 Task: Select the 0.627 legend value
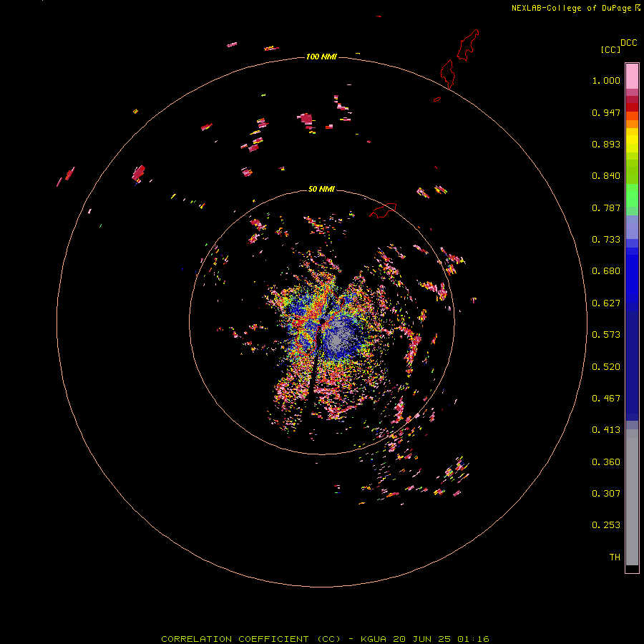[x=606, y=303]
